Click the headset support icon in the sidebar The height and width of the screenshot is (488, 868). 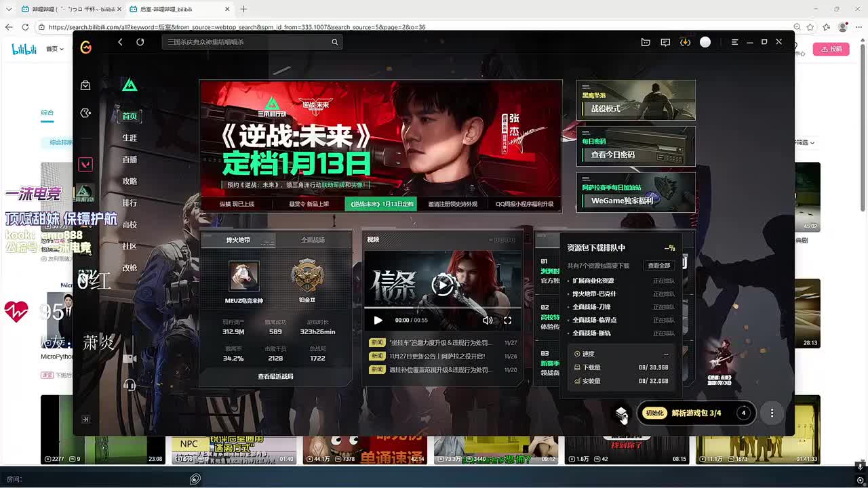click(x=130, y=385)
